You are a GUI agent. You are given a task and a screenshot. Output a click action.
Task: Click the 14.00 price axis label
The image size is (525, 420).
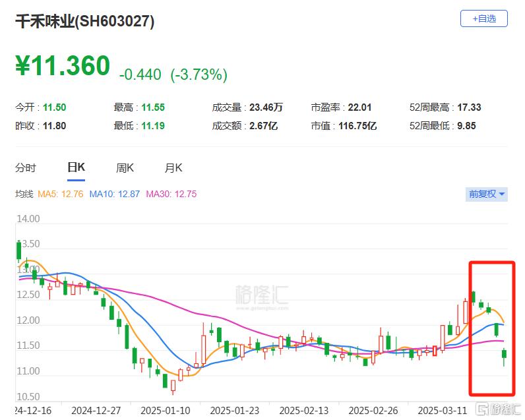[x=28, y=219]
